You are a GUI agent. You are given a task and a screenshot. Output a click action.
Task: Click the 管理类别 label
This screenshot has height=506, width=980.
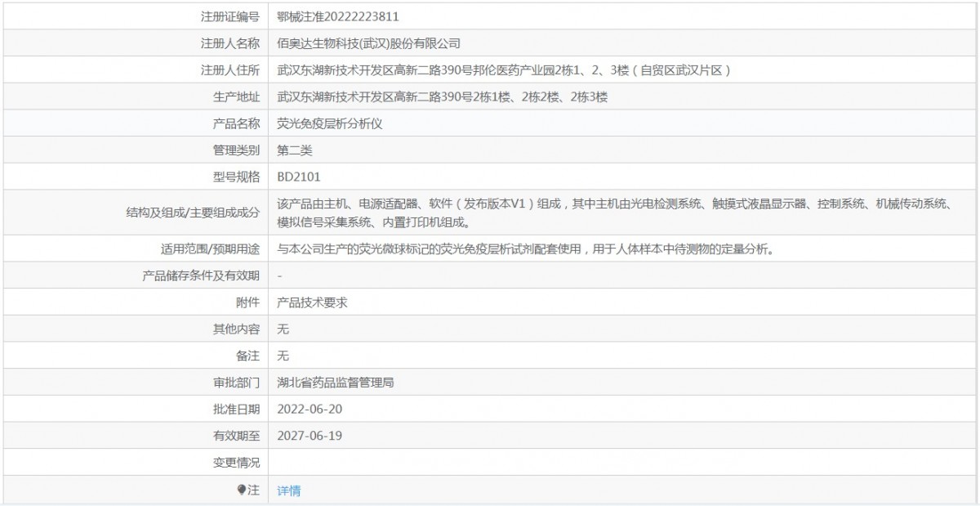pyautogui.click(x=236, y=150)
